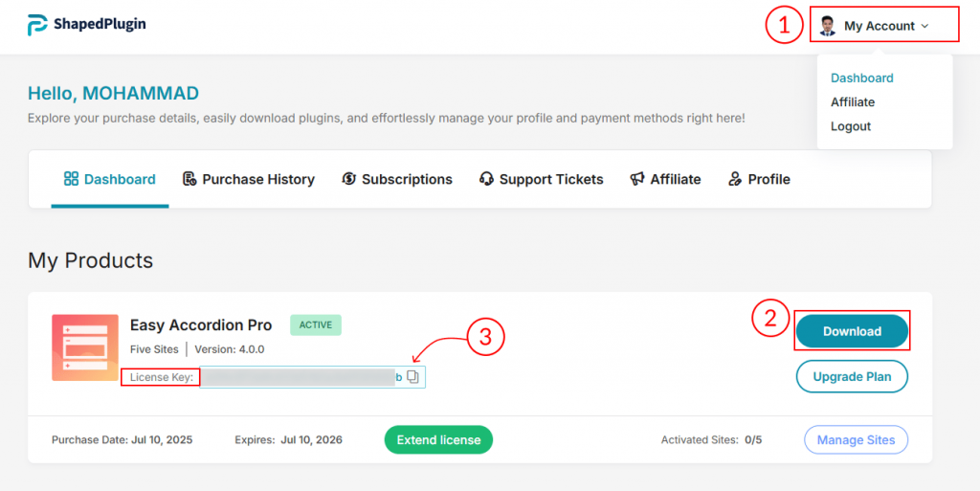Viewport: 980px width, 491px height.
Task: Click the Purchase History receipt icon
Action: pos(189,179)
